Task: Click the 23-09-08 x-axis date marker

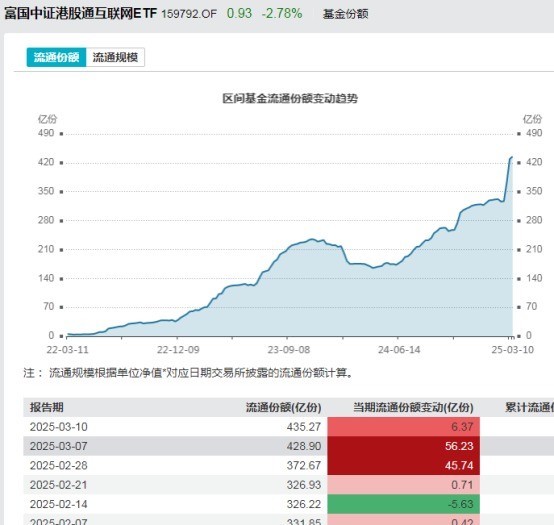Action: [x=289, y=350]
